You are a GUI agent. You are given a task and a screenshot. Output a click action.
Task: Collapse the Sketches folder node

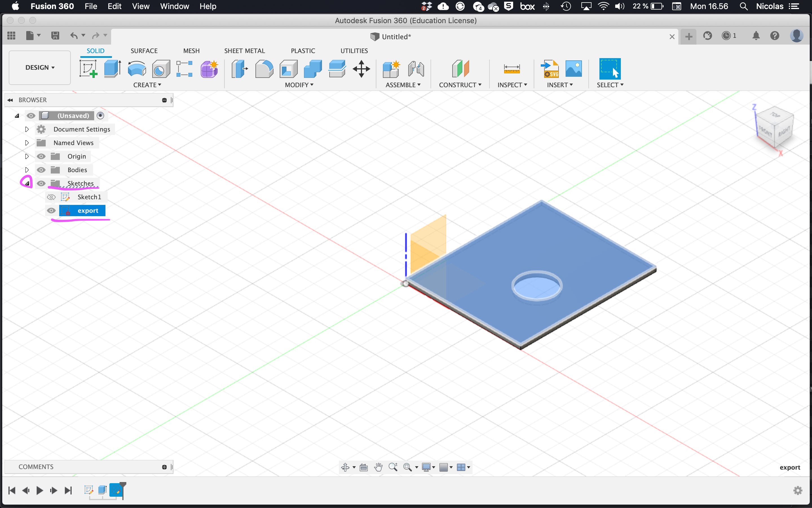pyautogui.click(x=27, y=183)
